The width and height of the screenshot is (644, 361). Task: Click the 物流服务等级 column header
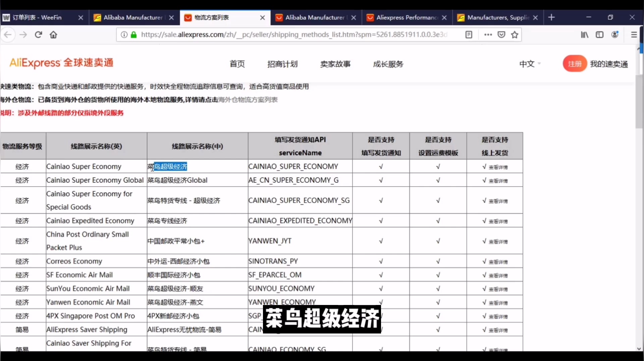pos(22,146)
